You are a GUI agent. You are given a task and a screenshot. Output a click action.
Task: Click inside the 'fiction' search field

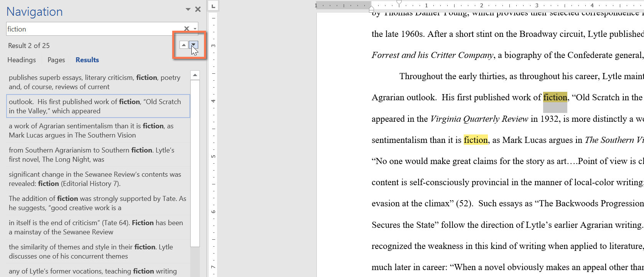point(92,29)
